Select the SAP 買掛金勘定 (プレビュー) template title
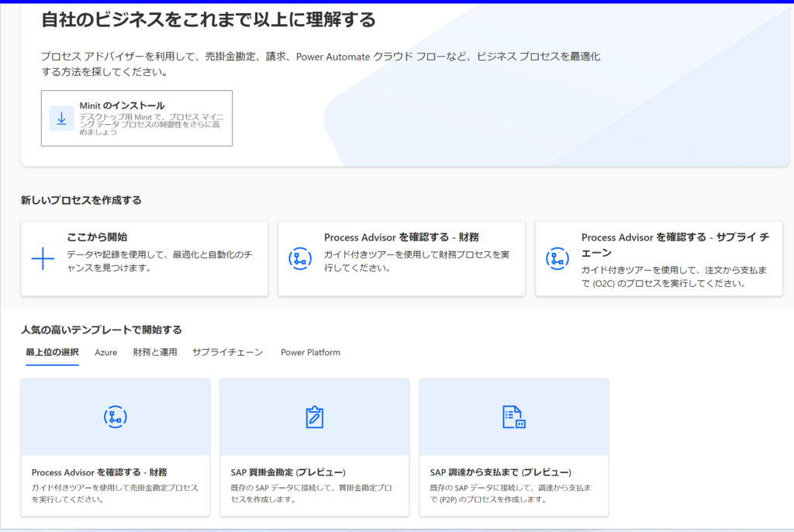This screenshot has width=794, height=532. pyautogui.click(x=288, y=472)
